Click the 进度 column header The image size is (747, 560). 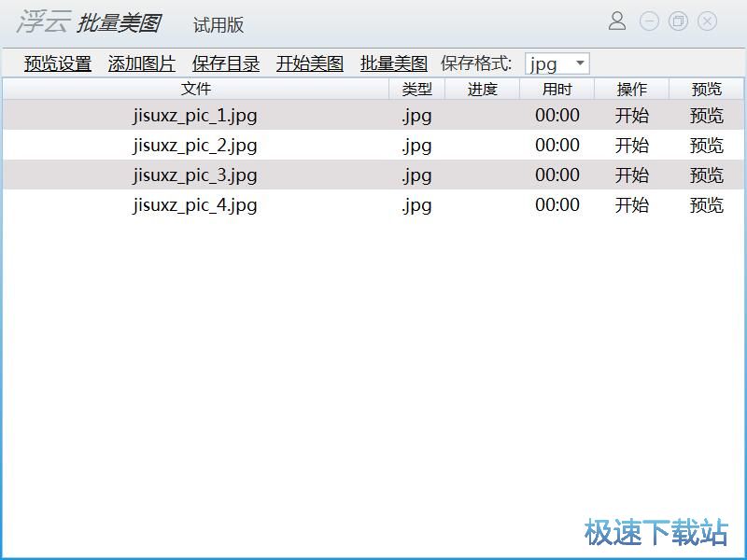[x=482, y=89]
